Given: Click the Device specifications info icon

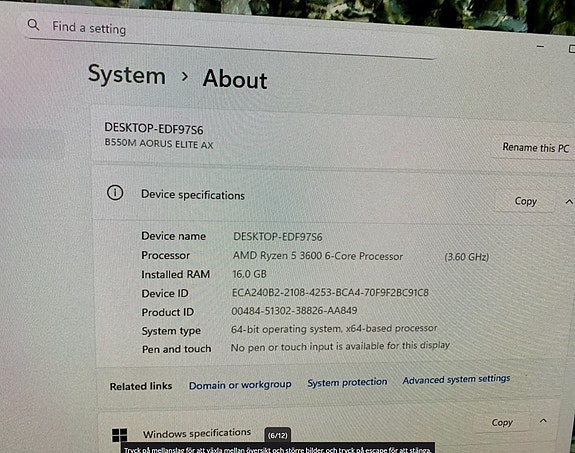Looking at the screenshot, I should [115, 193].
